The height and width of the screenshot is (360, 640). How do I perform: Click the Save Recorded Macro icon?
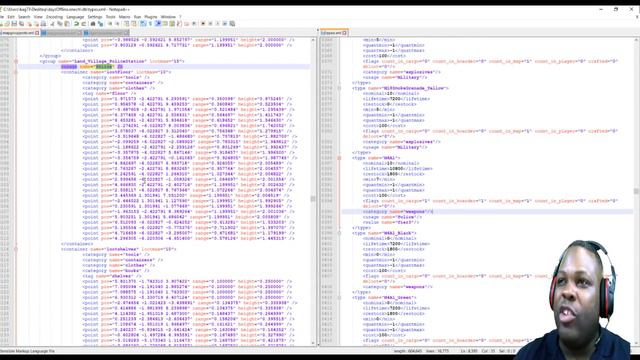232,24
